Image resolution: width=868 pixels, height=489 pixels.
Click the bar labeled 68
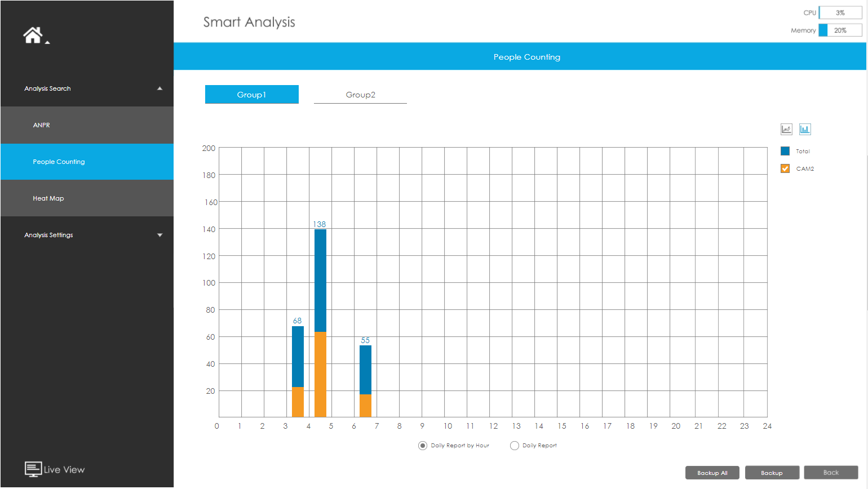point(298,371)
